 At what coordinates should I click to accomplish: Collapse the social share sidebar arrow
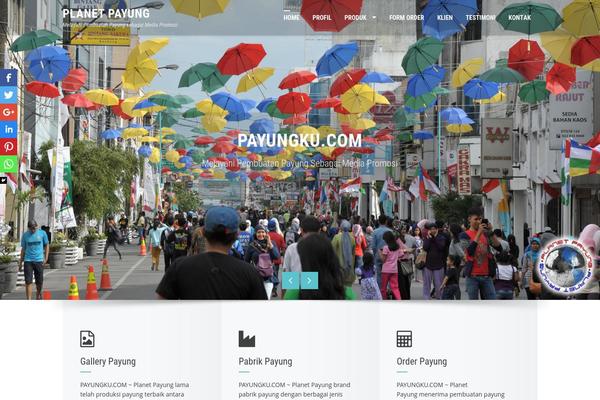(3, 180)
